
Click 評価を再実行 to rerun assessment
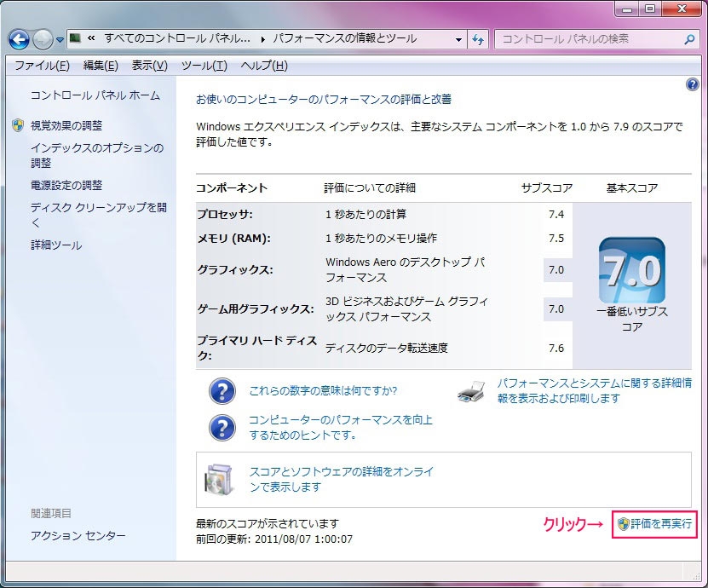(654, 523)
